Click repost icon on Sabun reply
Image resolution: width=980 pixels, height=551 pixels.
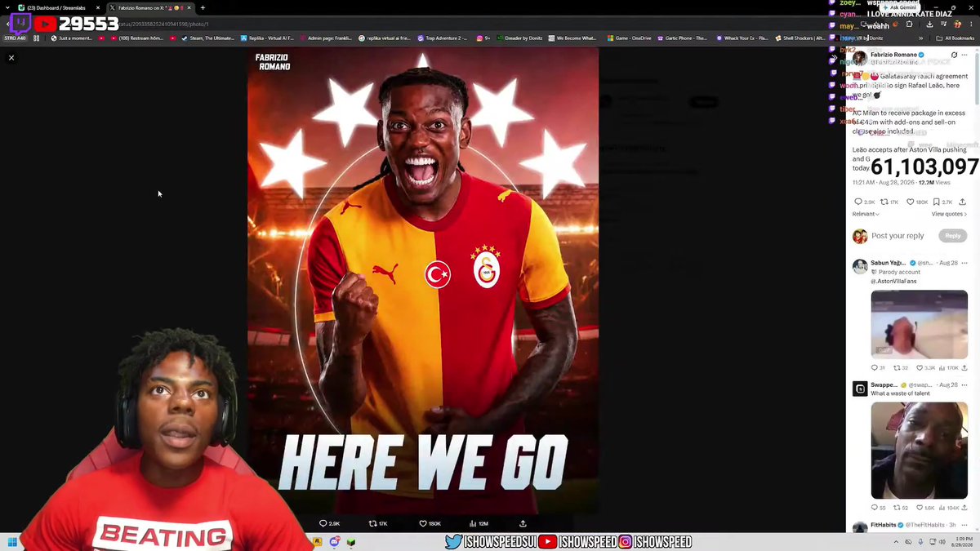(898, 368)
